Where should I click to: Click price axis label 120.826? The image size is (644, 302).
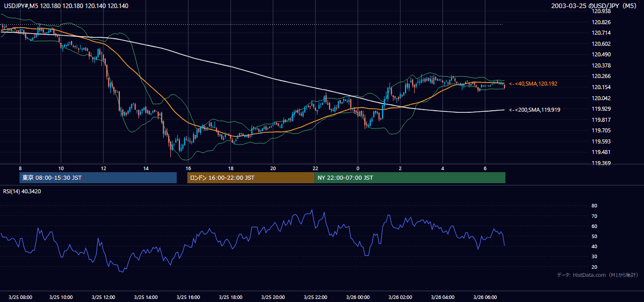pyautogui.click(x=601, y=22)
